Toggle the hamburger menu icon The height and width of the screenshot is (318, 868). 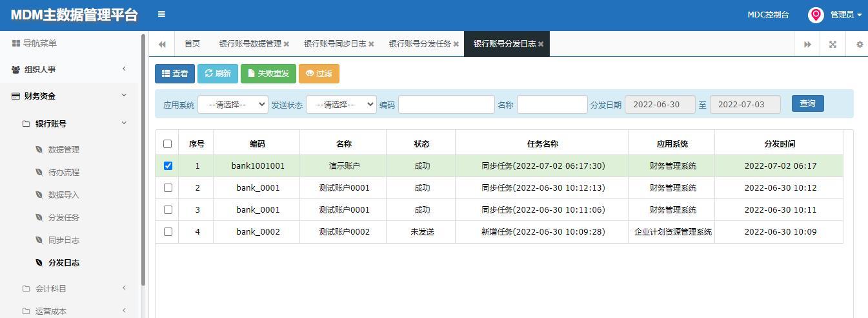161,14
